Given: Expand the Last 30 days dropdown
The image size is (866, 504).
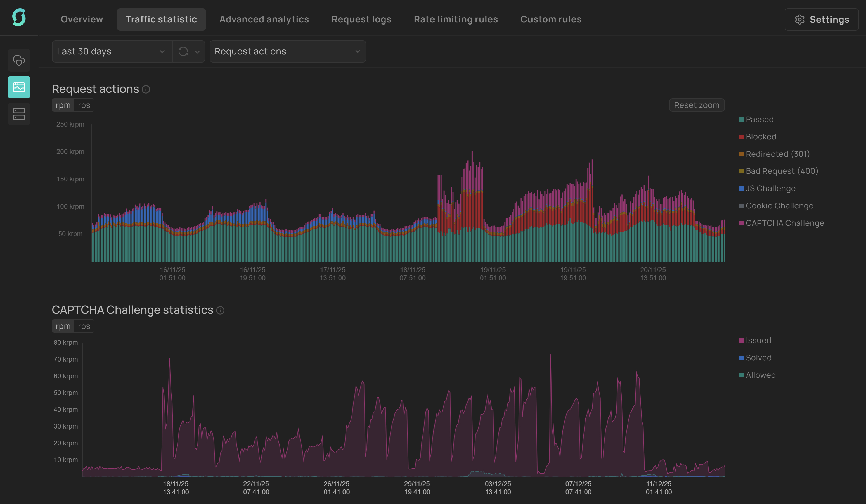Looking at the screenshot, I should click(x=112, y=51).
